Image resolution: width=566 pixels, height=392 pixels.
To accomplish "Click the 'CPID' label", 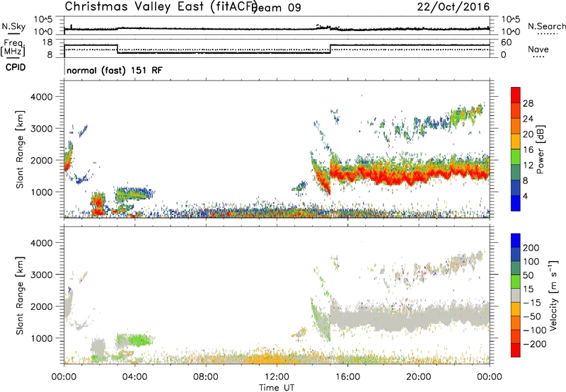I will 16,67.
